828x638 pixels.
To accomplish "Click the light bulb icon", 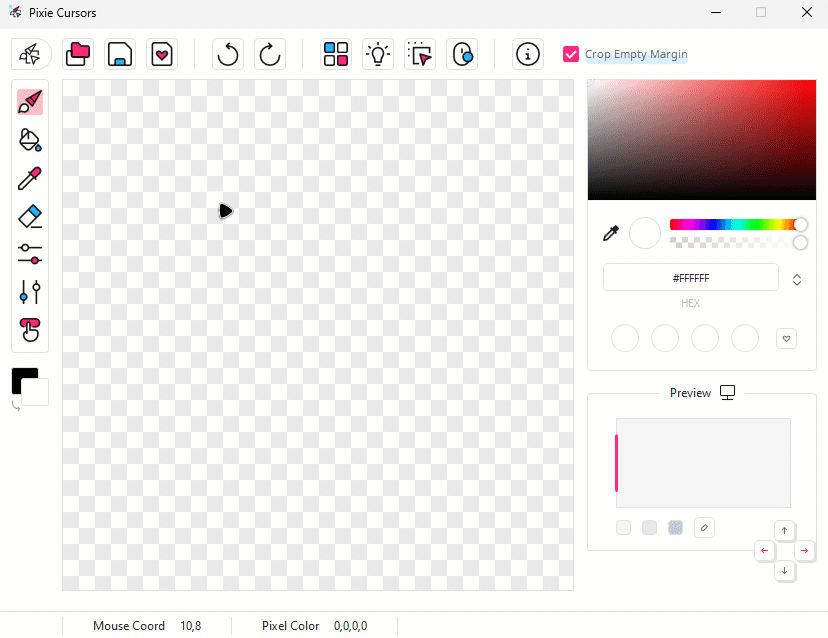I will point(378,54).
